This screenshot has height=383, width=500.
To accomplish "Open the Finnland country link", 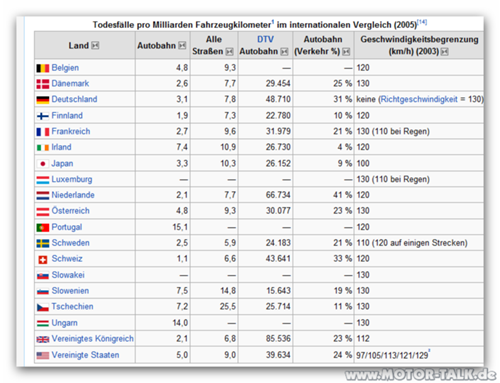I will click(67, 115).
